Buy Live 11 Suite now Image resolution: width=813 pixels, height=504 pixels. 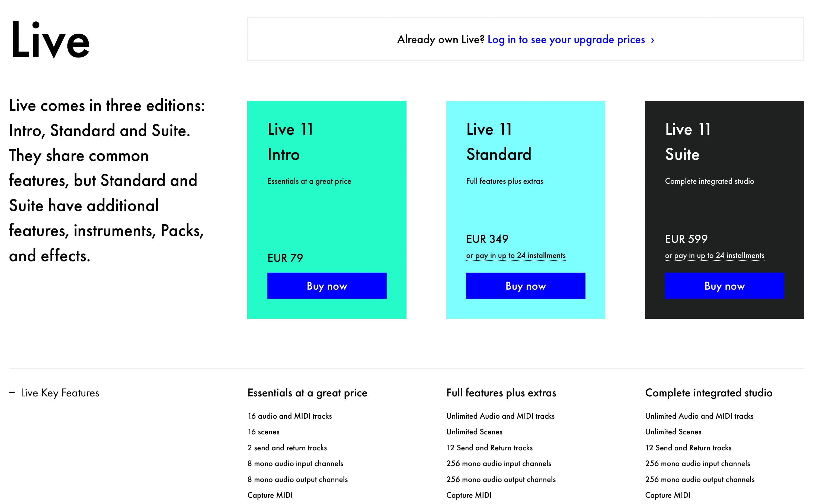(x=724, y=286)
